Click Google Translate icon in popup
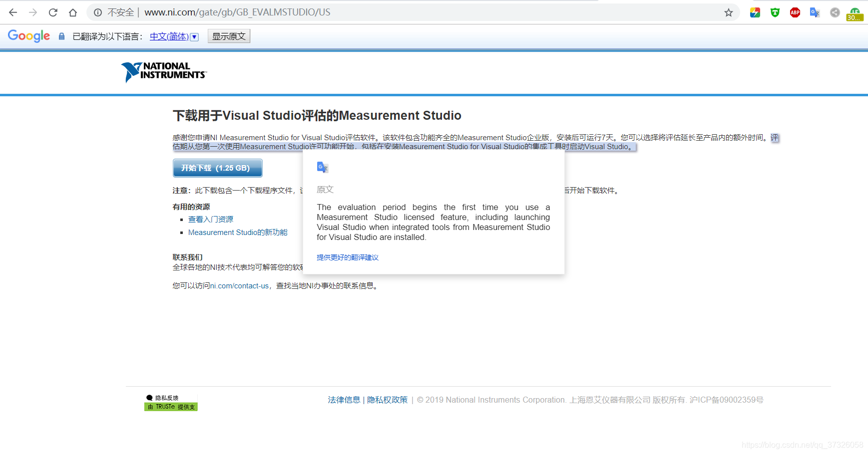The image size is (868, 454). 323,168
